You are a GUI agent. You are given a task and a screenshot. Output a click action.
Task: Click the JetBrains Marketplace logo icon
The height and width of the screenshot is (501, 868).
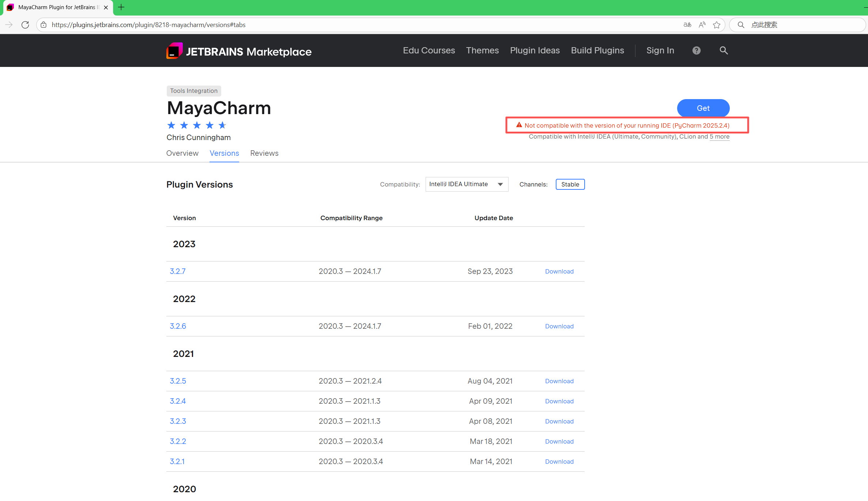(x=174, y=51)
